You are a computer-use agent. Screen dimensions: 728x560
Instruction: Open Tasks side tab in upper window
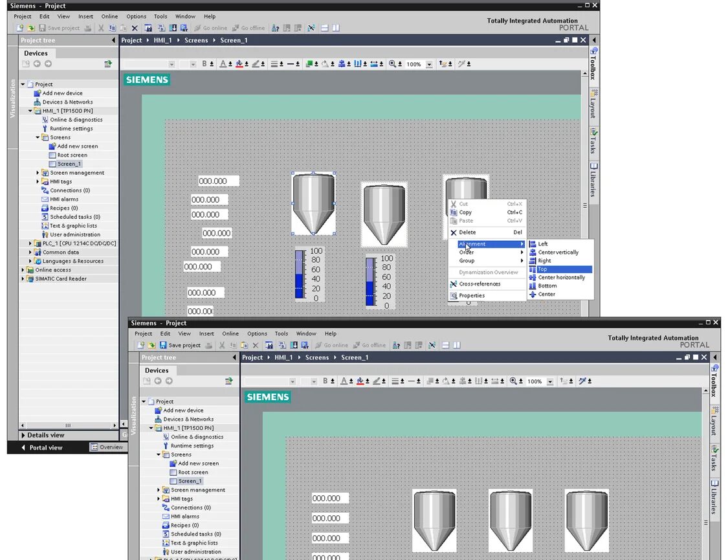[593, 142]
